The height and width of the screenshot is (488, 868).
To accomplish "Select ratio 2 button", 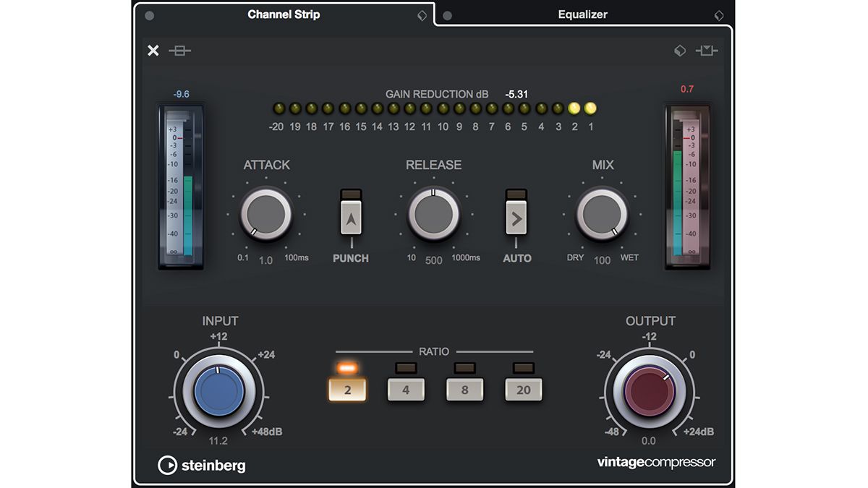I will point(347,390).
